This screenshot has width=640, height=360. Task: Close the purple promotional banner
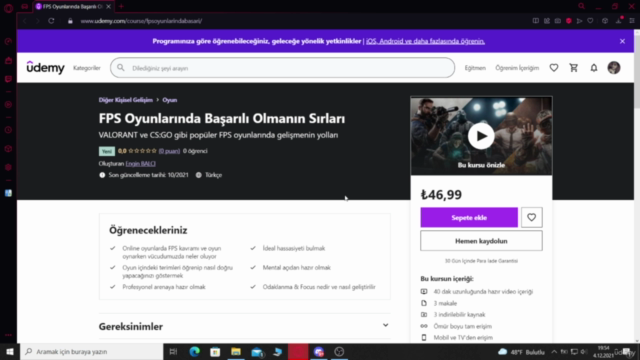622,41
